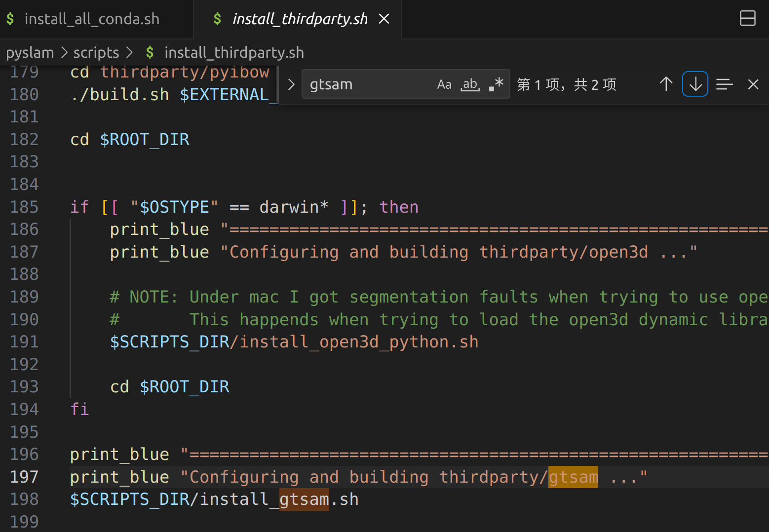Click 'cd $ROOT_DIR' on line 182

pos(130,140)
